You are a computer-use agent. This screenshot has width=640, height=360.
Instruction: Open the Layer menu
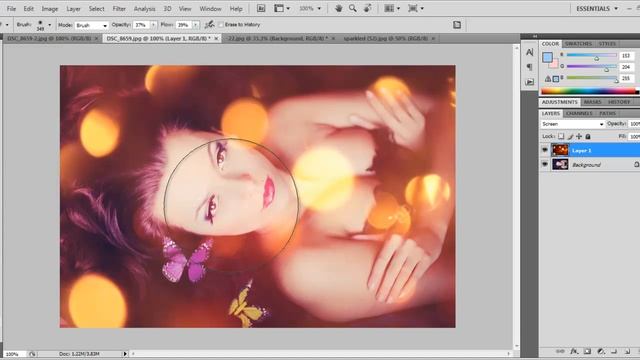(x=73, y=9)
